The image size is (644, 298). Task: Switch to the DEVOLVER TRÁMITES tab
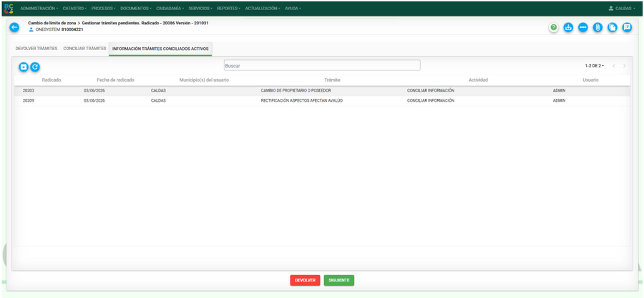[x=36, y=49]
